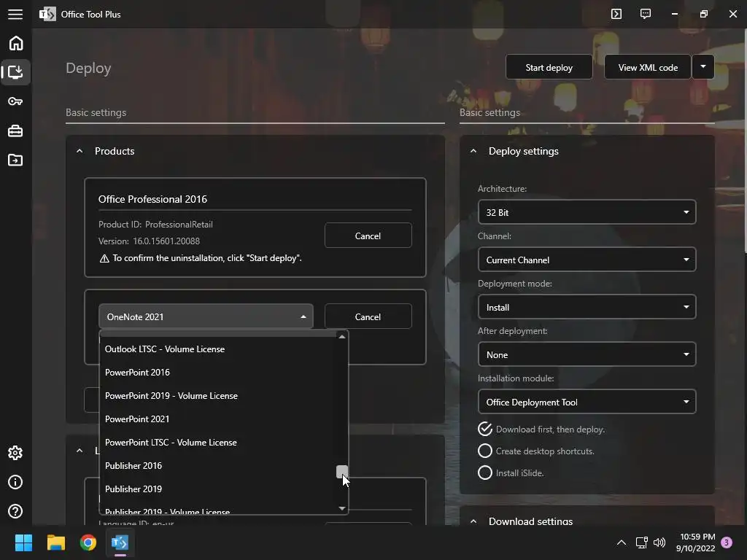747x560 pixels.
Task: Open the Help question mark icon
Action: (x=15, y=511)
